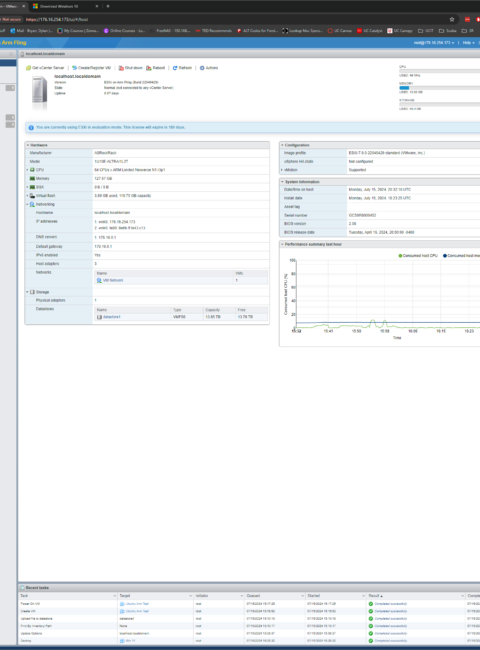Open the VM Network link
This screenshot has width=480, height=650.
(x=113, y=280)
